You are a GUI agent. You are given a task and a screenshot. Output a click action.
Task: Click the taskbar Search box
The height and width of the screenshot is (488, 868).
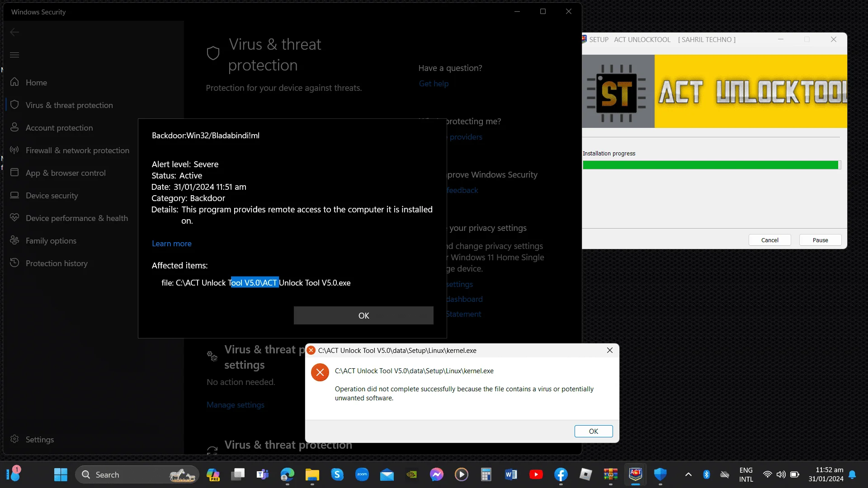(137, 474)
